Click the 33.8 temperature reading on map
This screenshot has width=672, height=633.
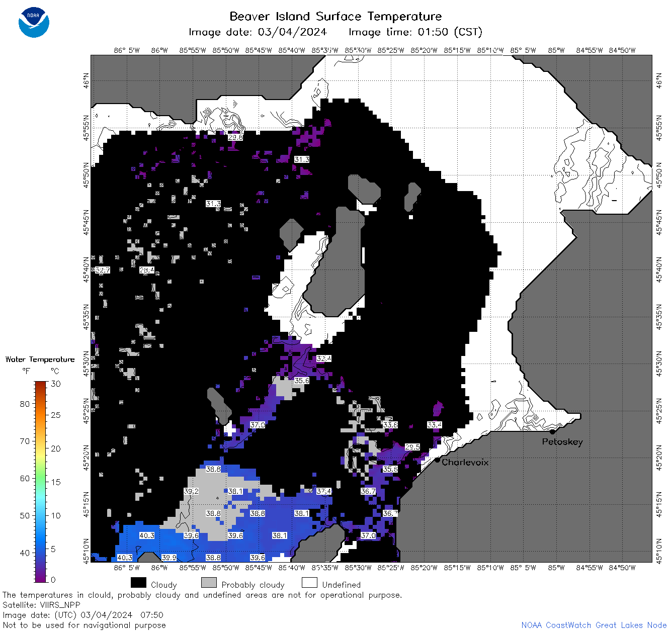pos(390,425)
